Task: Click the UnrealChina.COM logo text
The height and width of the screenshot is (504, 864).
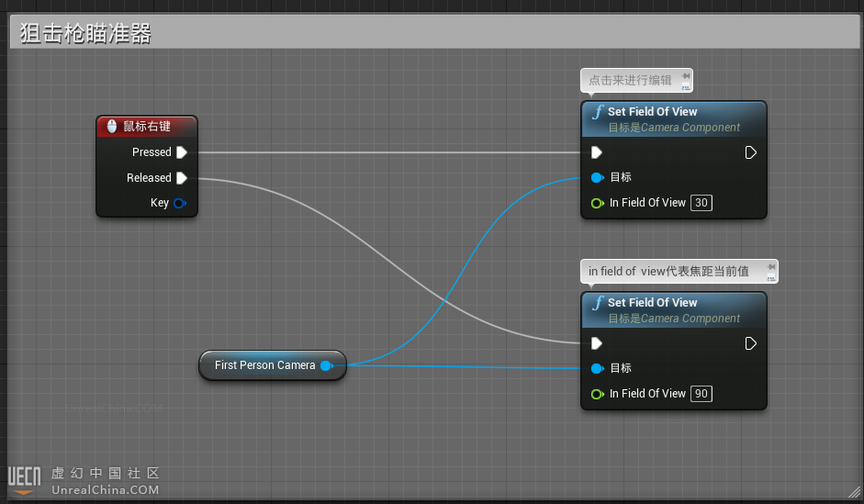Action: coord(105,490)
